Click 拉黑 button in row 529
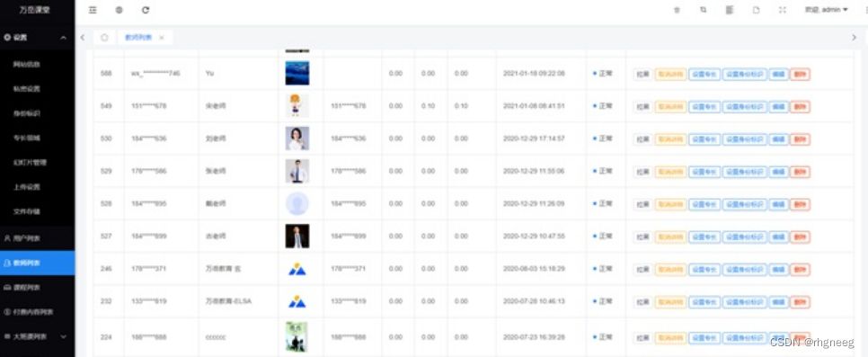 [x=642, y=173]
